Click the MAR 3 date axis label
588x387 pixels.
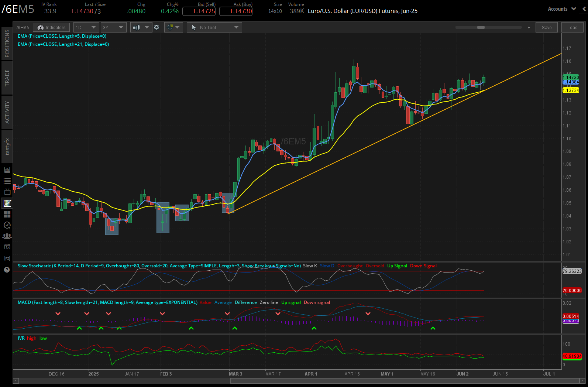(235, 374)
